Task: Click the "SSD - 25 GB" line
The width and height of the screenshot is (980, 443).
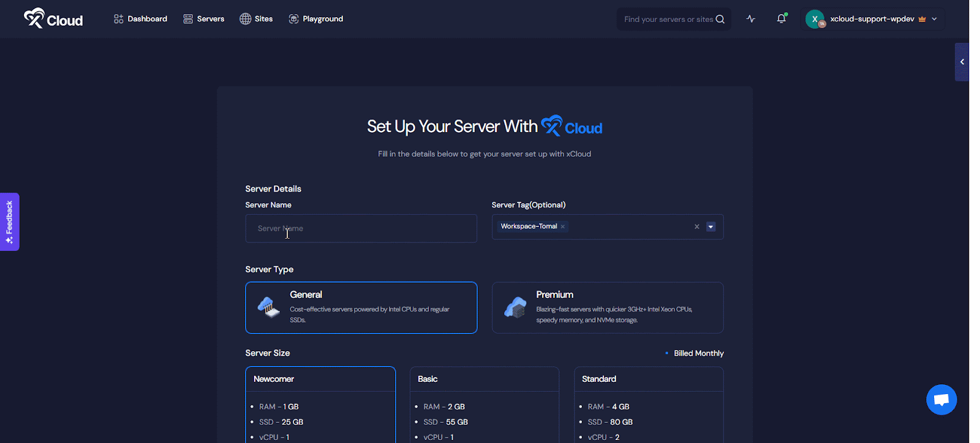Action: (281, 422)
